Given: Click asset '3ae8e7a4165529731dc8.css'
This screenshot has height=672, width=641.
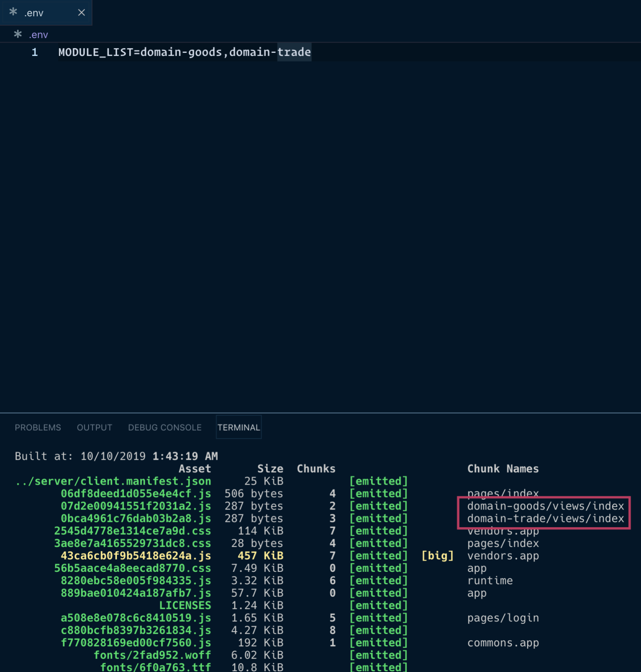Looking at the screenshot, I should (x=133, y=544).
